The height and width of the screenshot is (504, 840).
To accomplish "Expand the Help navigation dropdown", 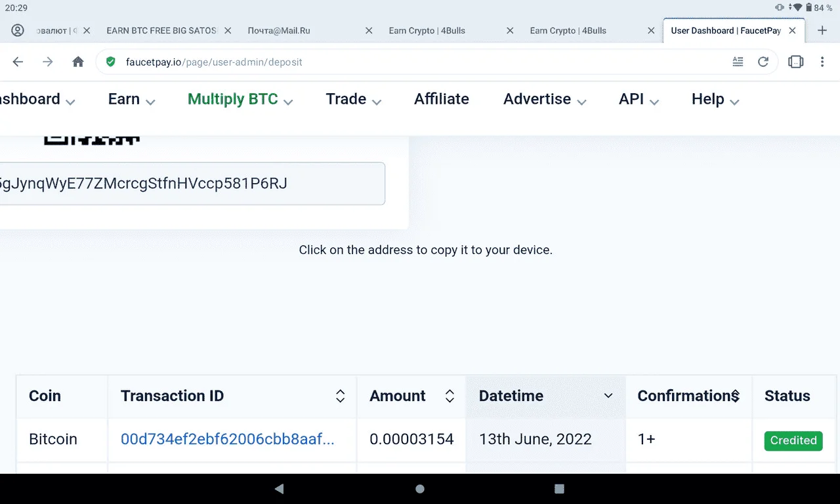I will 715,99.
